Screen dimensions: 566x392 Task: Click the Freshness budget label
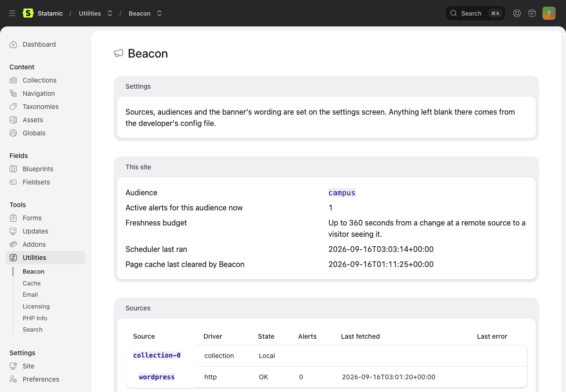[156, 223]
